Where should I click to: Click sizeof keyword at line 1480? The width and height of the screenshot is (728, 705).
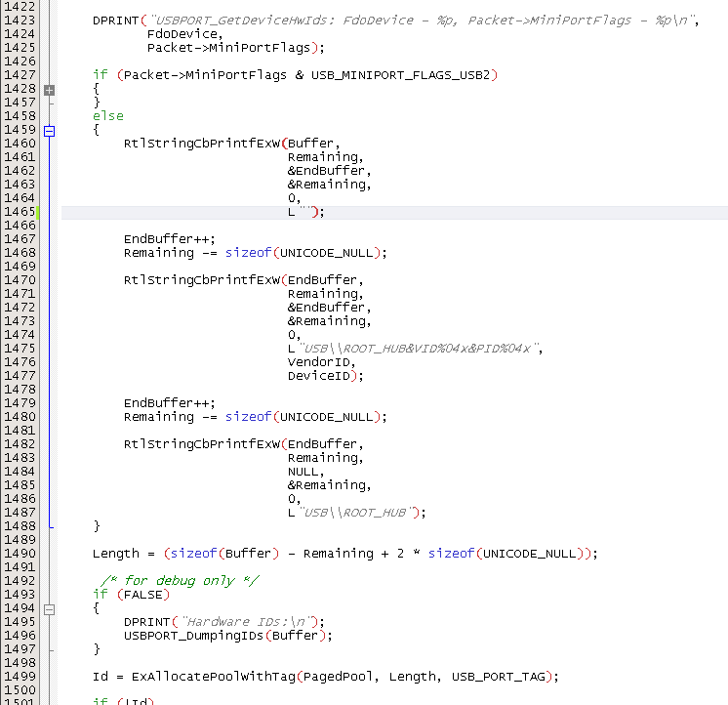click(x=248, y=417)
